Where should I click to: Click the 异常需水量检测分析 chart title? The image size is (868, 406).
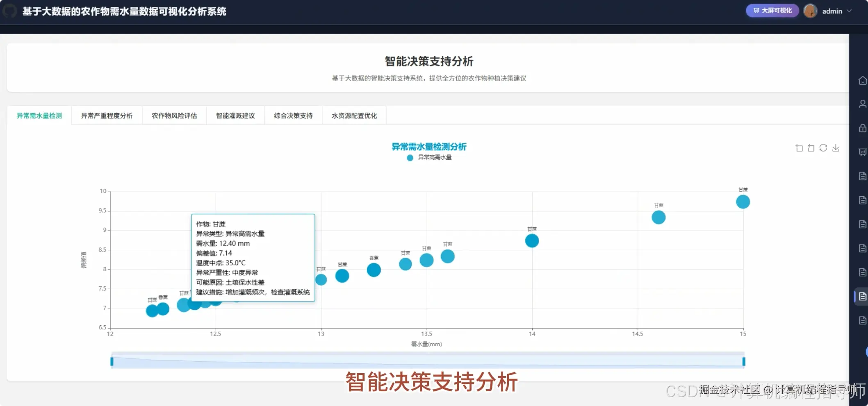(x=429, y=147)
